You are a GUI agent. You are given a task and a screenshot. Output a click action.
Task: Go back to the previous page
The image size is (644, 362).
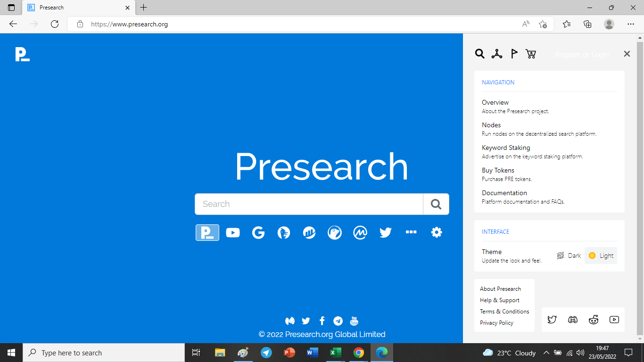(x=13, y=24)
